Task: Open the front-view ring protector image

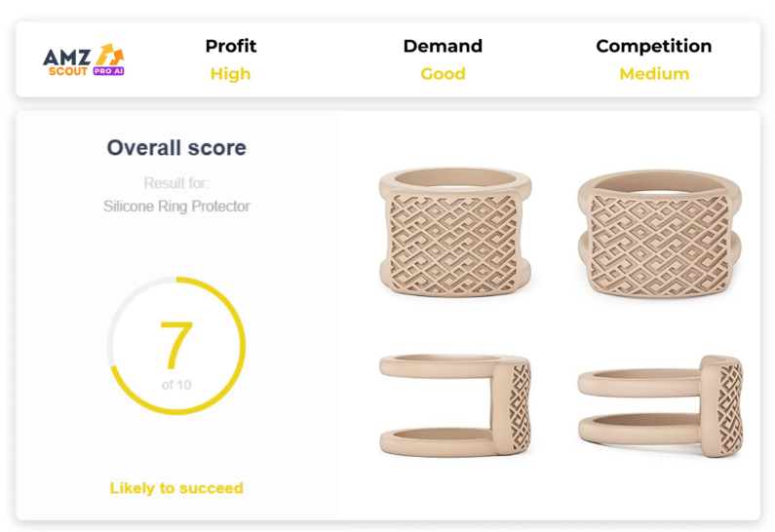Action: pos(455,232)
